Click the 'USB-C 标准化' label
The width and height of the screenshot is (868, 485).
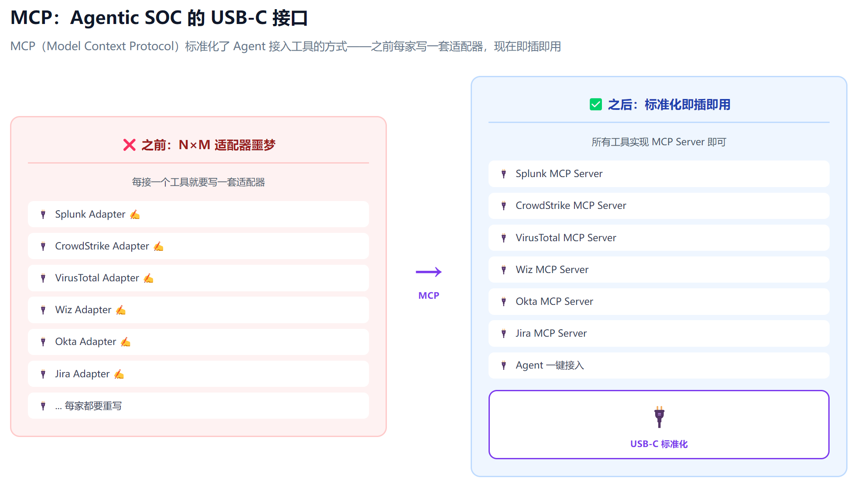tap(659, 444)
